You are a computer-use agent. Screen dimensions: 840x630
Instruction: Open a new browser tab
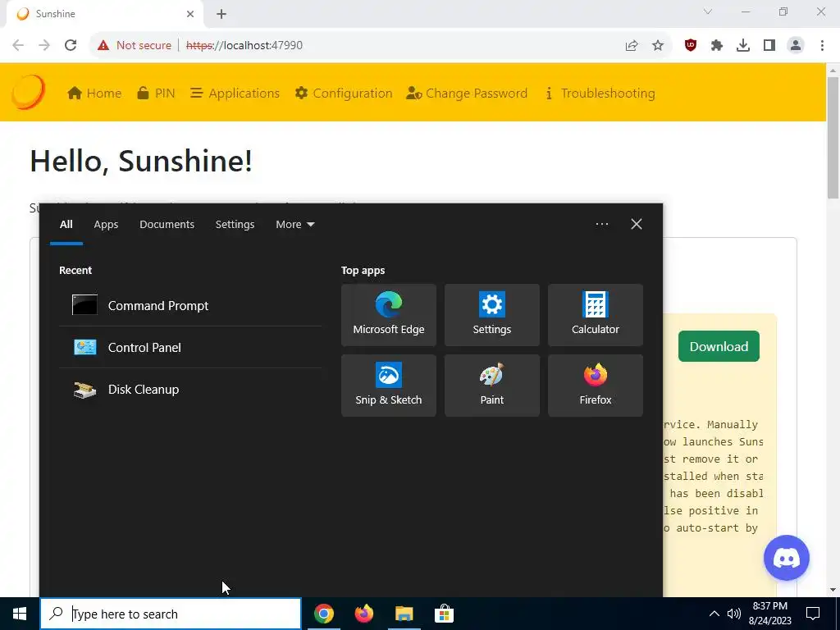[221, 15]
